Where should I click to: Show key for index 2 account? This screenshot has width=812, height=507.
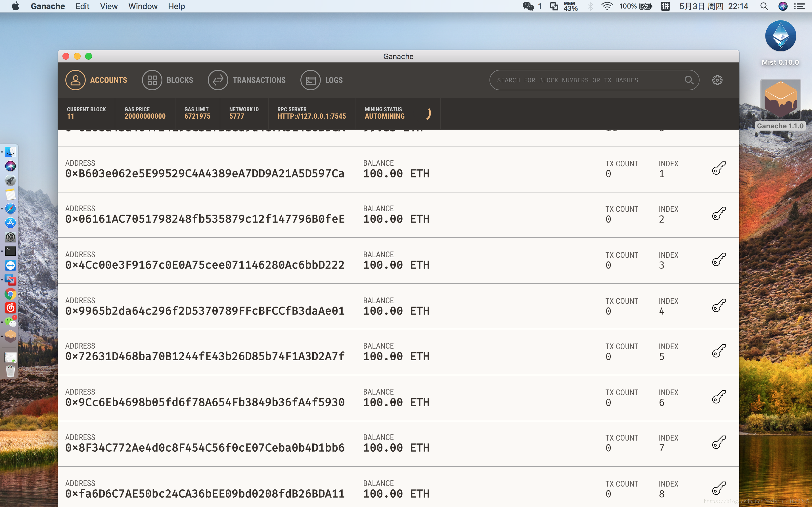[719, 213]
